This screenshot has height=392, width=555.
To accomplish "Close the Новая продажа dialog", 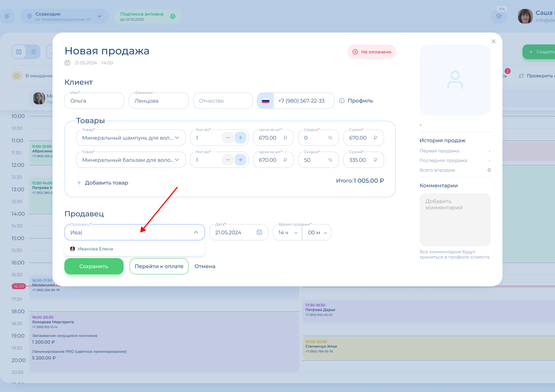I will [493, 41].
